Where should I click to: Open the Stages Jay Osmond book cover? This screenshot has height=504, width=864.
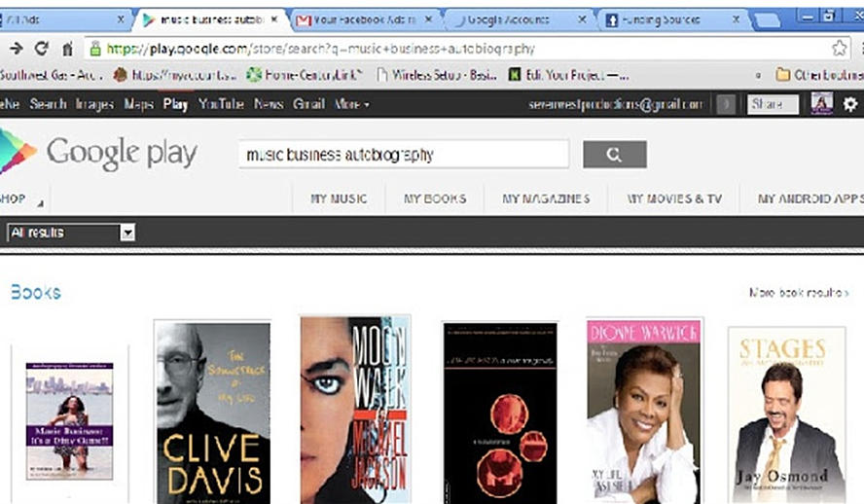[786, 414]
